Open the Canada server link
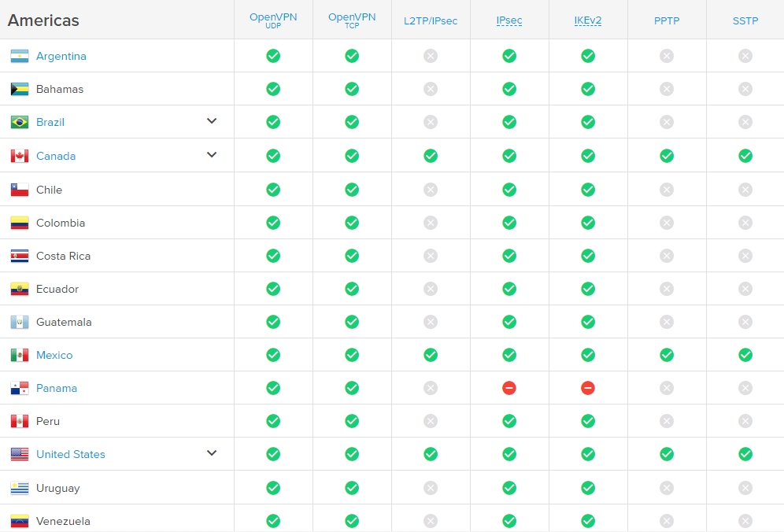The image size is (784, 532). (56, 156)
